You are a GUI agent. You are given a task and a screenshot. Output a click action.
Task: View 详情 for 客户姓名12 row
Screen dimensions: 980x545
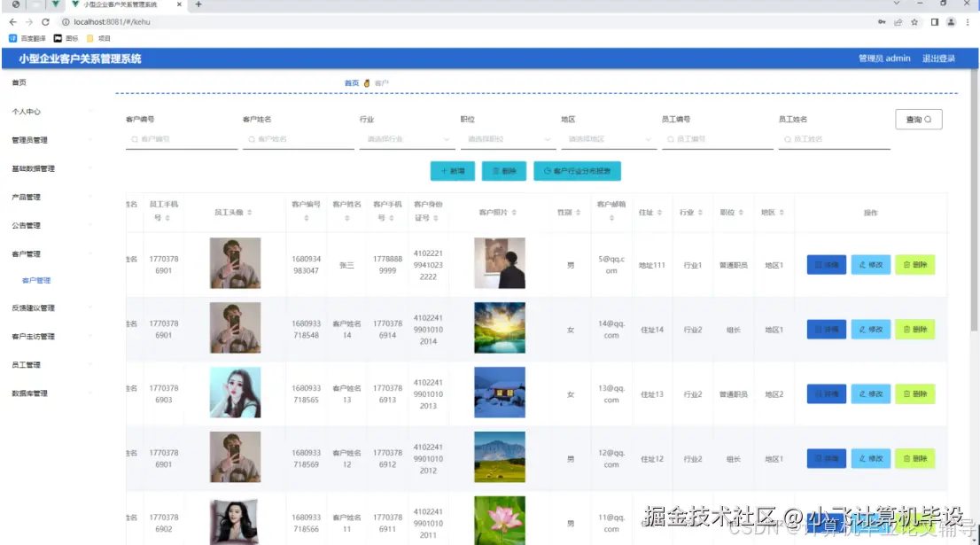(x=826, y=459)
